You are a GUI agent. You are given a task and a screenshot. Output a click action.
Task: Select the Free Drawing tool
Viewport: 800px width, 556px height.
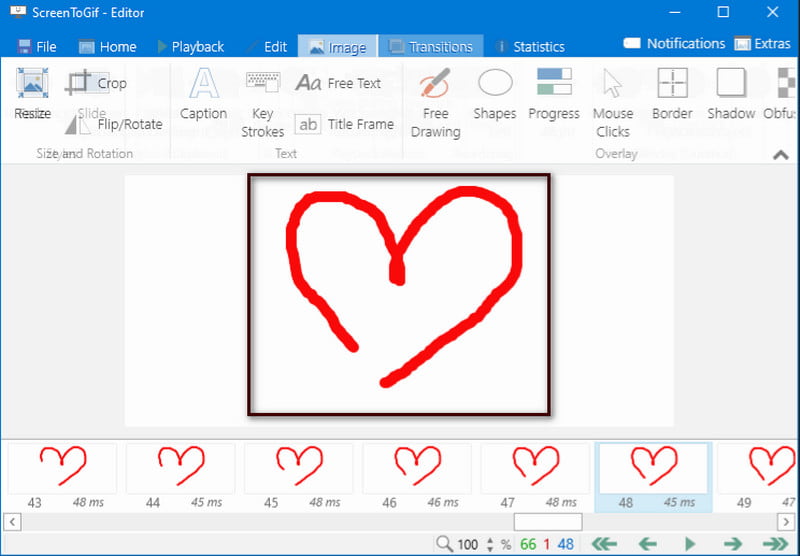coord(435,104)
